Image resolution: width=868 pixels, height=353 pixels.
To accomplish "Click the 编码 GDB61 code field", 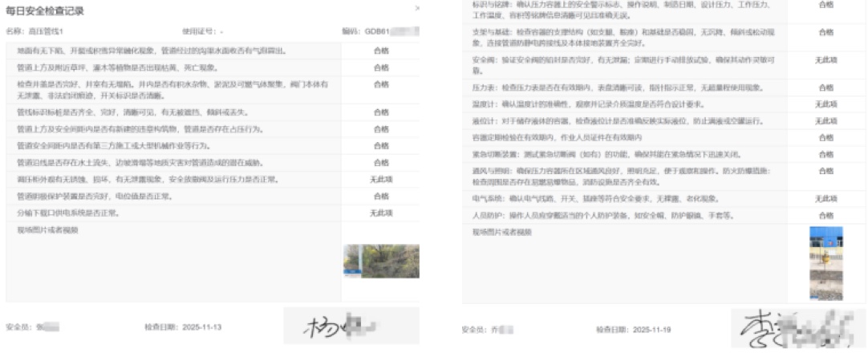I will click(375, 32).
